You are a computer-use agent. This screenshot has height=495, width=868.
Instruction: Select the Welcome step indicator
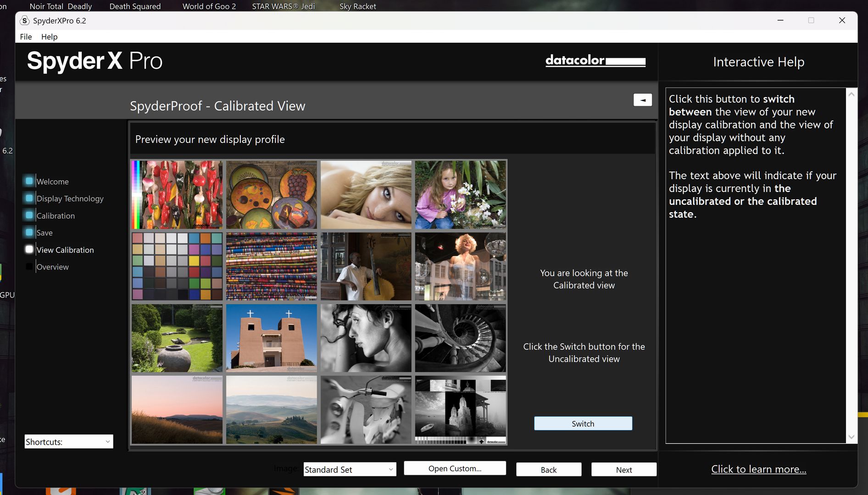pyautogui.click(x=29, y=181)
